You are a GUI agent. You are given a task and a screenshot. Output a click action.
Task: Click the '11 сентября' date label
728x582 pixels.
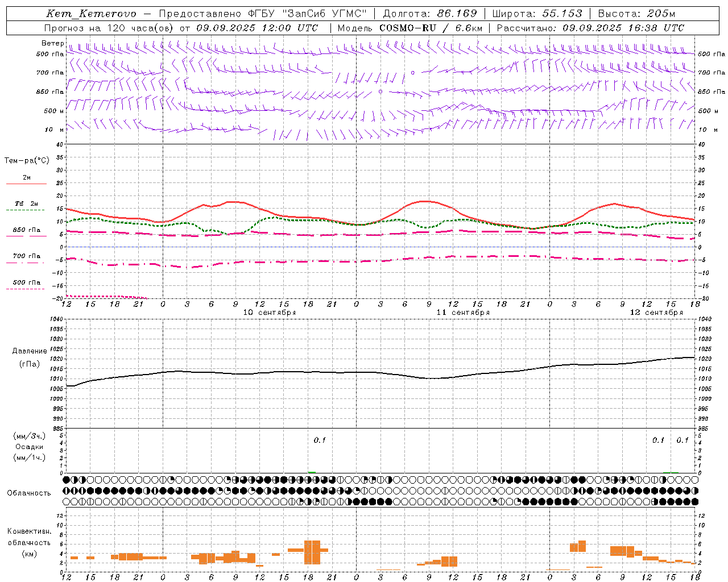coord(463,313)
